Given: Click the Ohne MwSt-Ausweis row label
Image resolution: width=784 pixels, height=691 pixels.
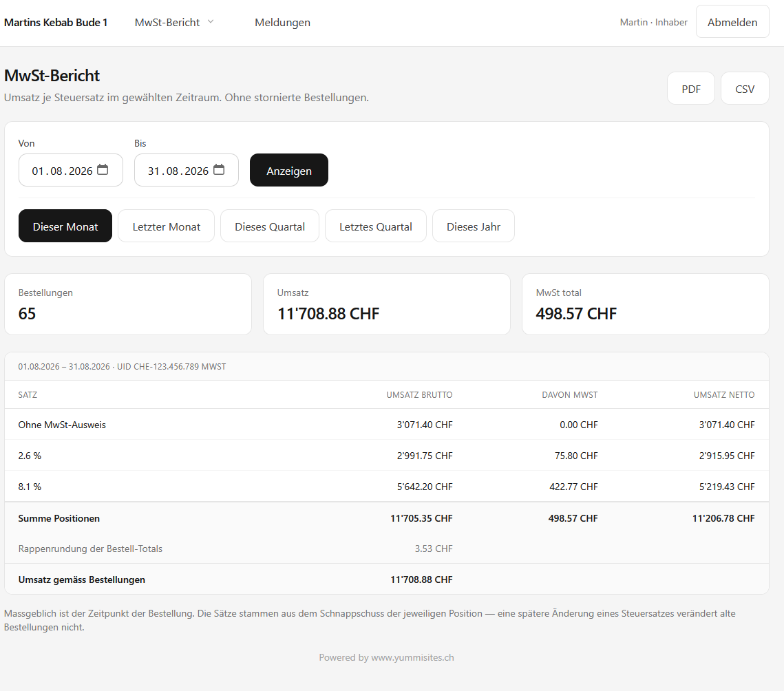Looking at the screenshot, I should pyautogui.click(x=62, y=425).
